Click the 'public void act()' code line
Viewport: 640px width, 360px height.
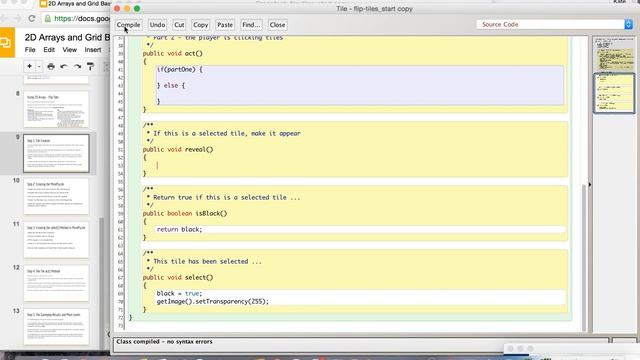tap(172, 53)
